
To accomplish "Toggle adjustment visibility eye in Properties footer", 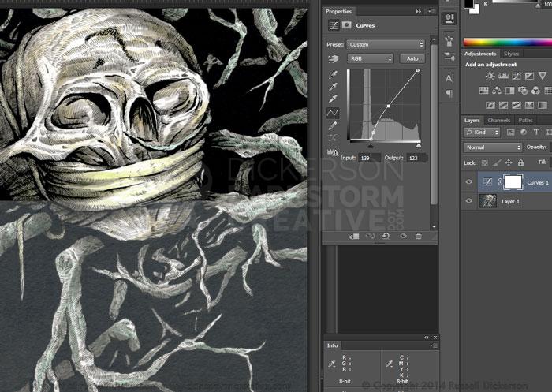I will tap(403, 236).
